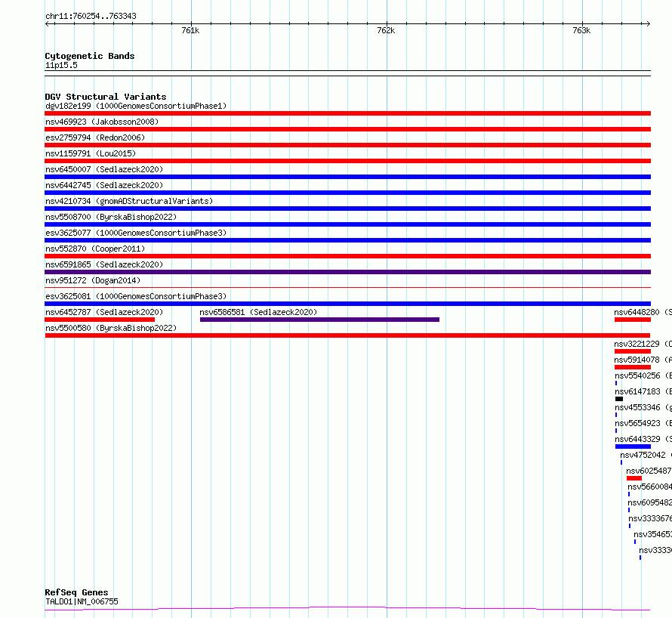Click the nsv4210734 (gnomADStructuralVariants) label
Screen dimensions: 672x618
pos(129,201)
